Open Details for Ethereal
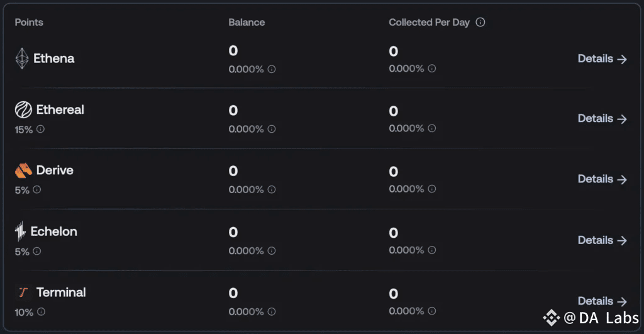Screen dimensions: 644x334 (602, 119)
